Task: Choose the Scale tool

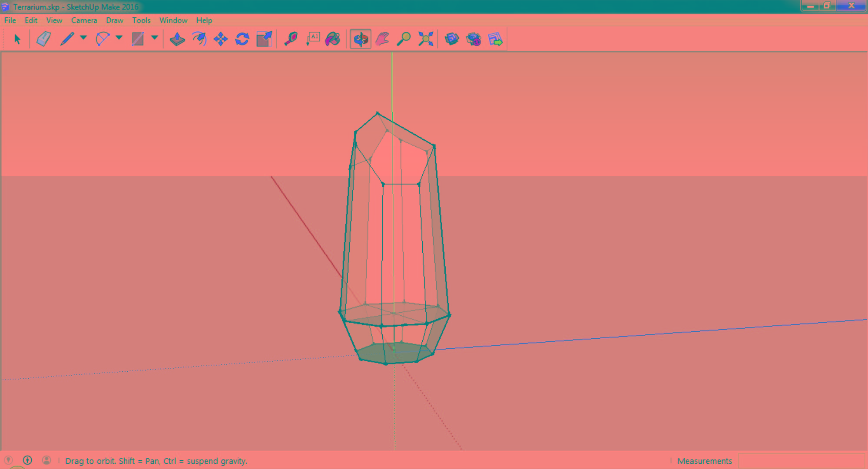Action: pos(264,39)
